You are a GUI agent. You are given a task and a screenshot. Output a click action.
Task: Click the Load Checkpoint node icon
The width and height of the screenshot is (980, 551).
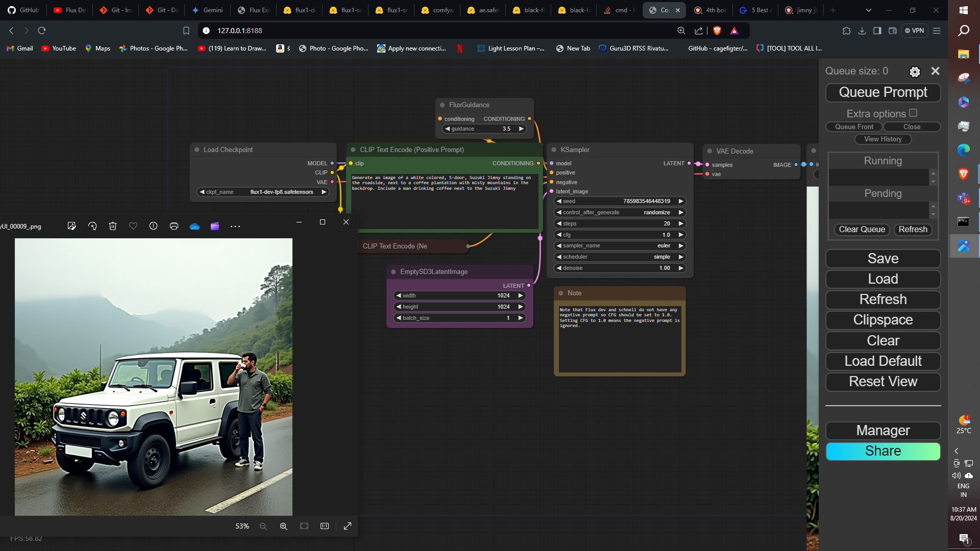197,149
